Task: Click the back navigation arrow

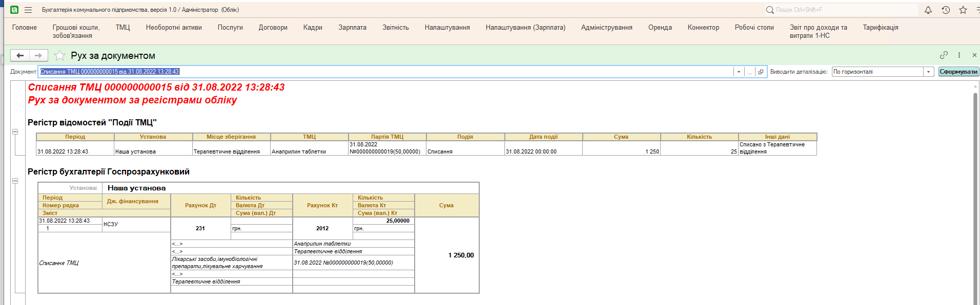Action: tap(20, 55)
